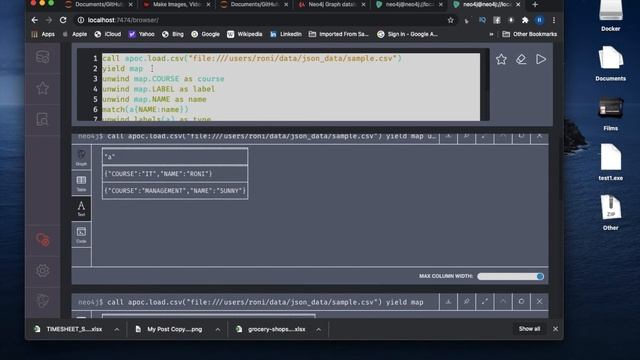Viewport: 640px width, 360px height.
Task: Switch to the Make Images, Vid... browser tab
Action: [177, 4]
